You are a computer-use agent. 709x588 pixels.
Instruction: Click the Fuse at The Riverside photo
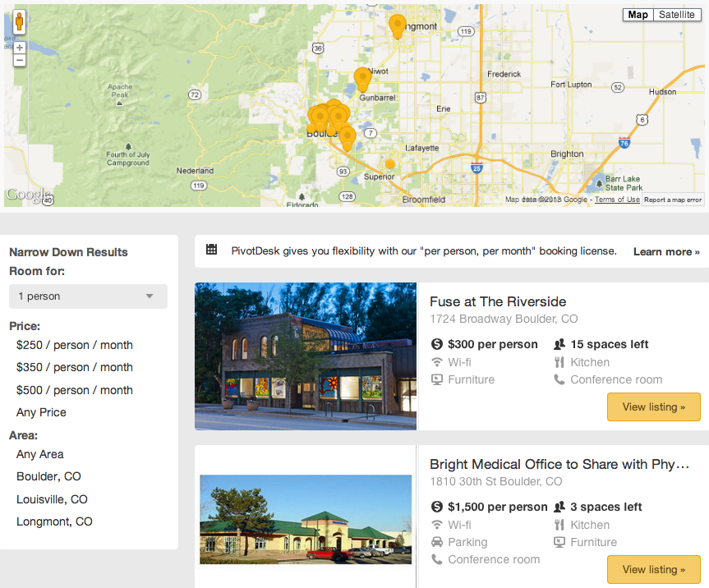306,356
